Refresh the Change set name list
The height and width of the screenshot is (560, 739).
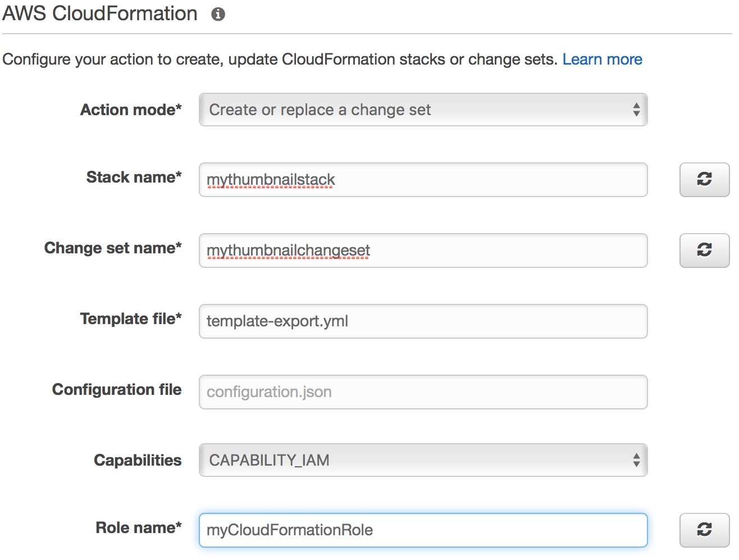pyautogui.click(x=704, y=250)
